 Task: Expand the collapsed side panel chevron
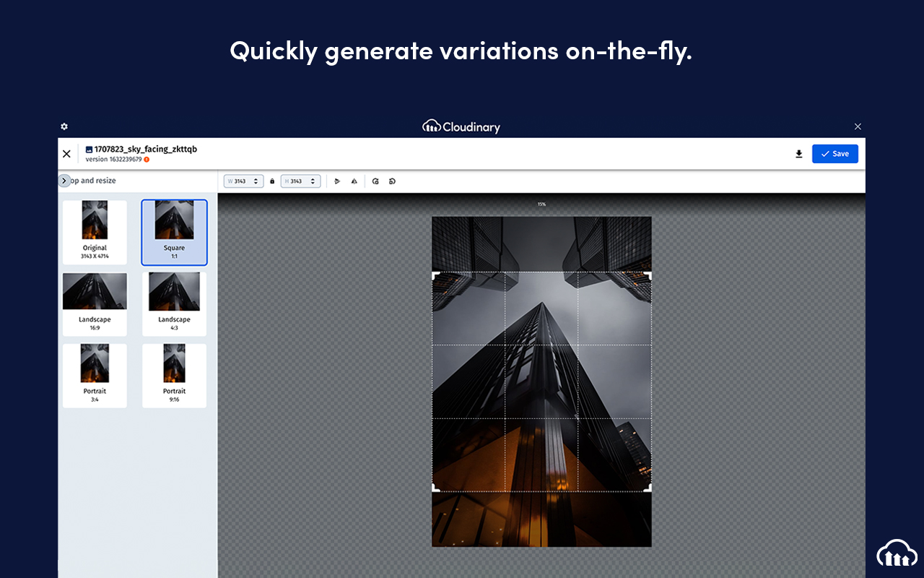coord(64,181)
